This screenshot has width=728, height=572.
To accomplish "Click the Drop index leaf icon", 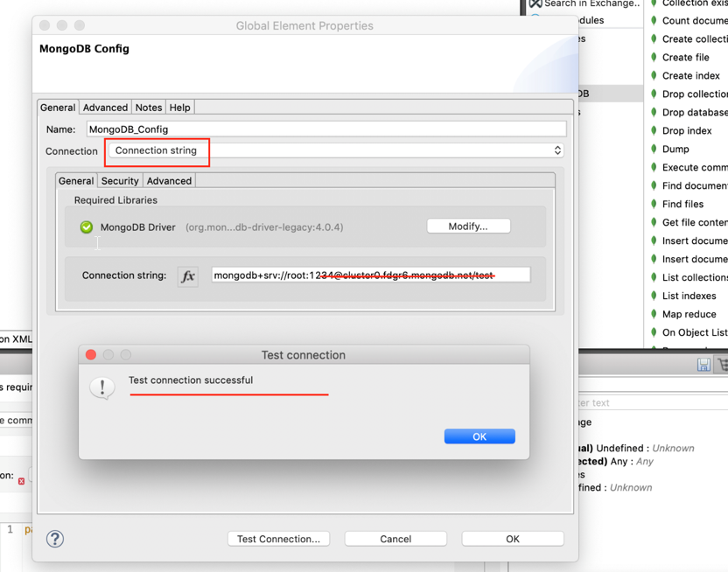I will (x=654, y=130).
